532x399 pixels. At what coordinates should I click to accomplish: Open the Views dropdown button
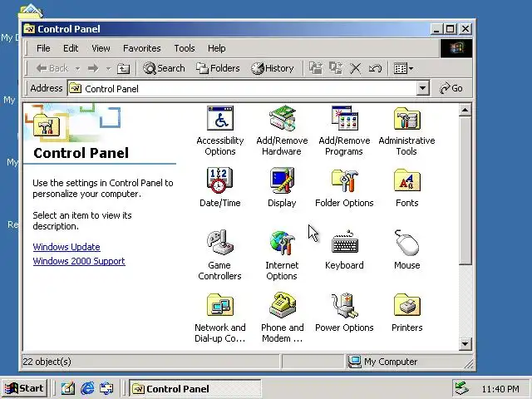(403, 68)
